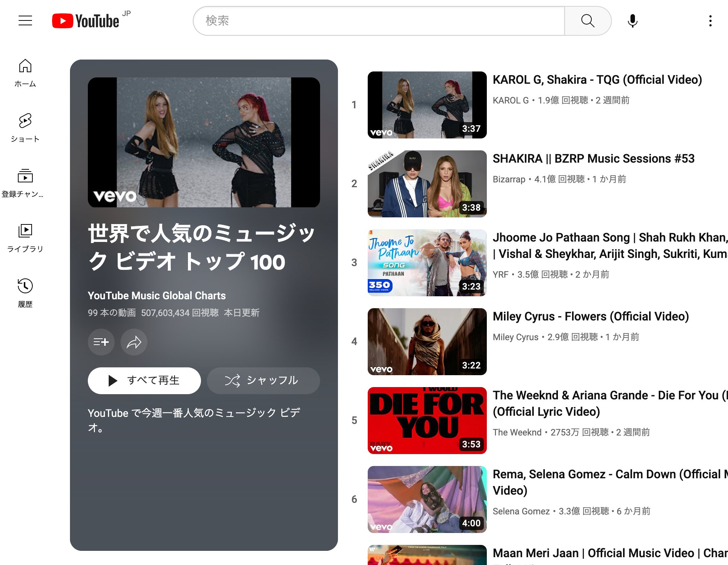
Task: Open The Weeknd channel link
Action: pyautogui.click(x=517, y=432)
